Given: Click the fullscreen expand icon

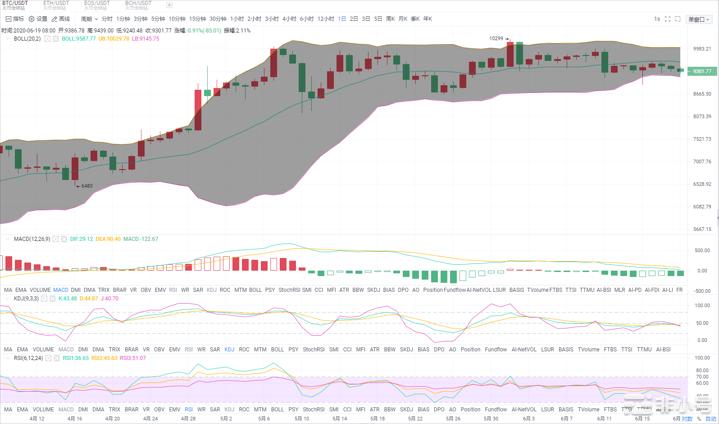Looking at the screenshot, I should 667,19.
